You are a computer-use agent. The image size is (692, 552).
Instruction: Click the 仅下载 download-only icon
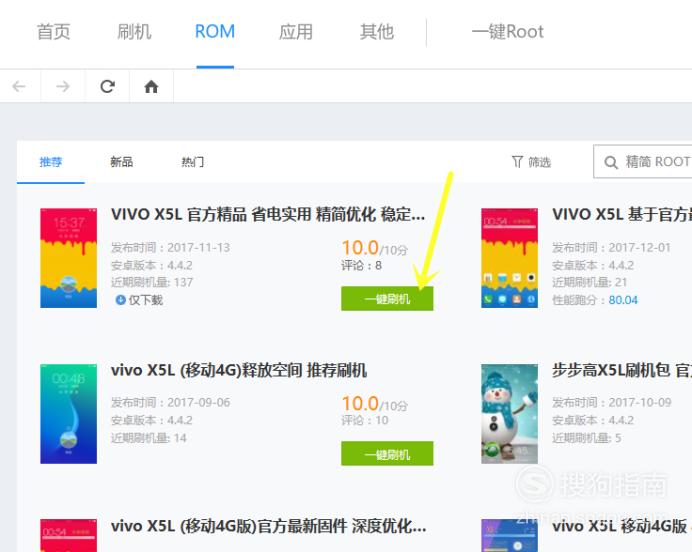[120, 300]
